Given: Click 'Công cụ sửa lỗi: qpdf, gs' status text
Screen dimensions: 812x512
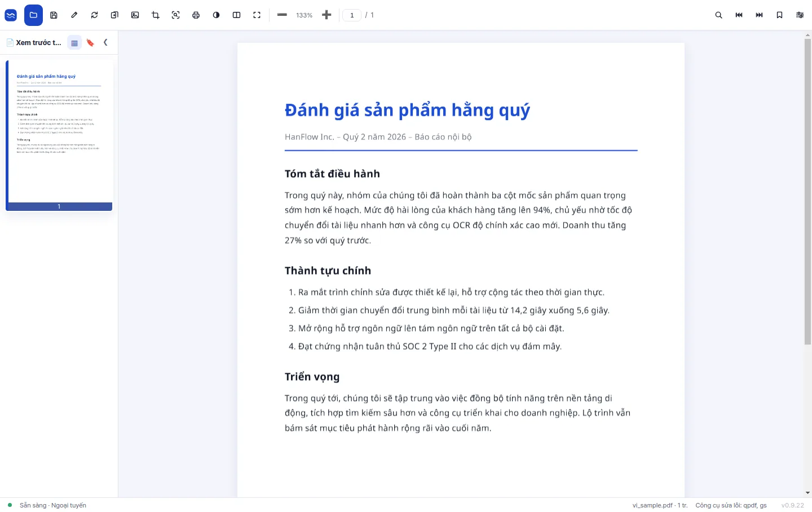Looking at the screenshot, I should tap(731, 505).
